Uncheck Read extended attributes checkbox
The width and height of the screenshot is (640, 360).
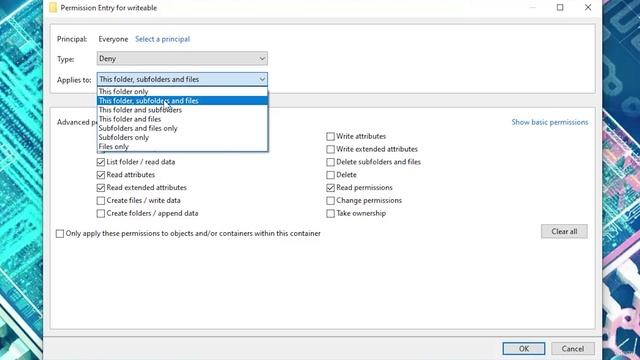pos(101,188)
